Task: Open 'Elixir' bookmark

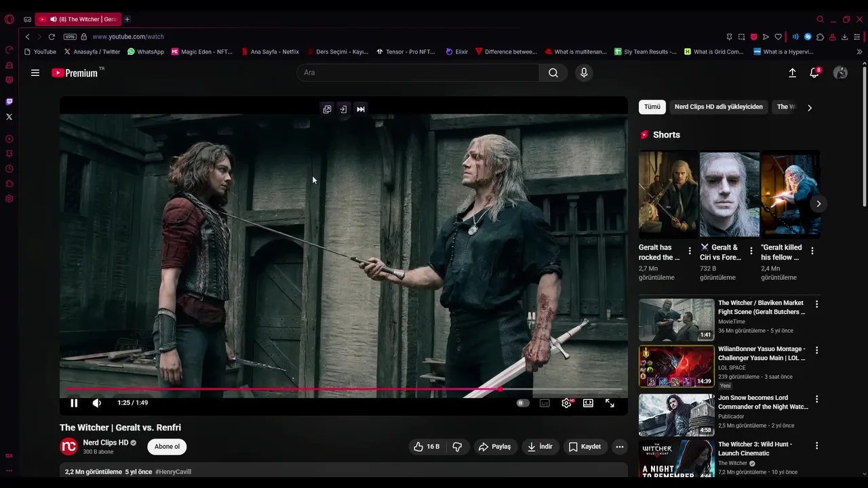Action: coord(456,52)
